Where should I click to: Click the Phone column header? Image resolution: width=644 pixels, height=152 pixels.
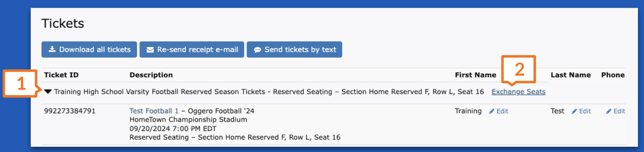tap(613, 75)
